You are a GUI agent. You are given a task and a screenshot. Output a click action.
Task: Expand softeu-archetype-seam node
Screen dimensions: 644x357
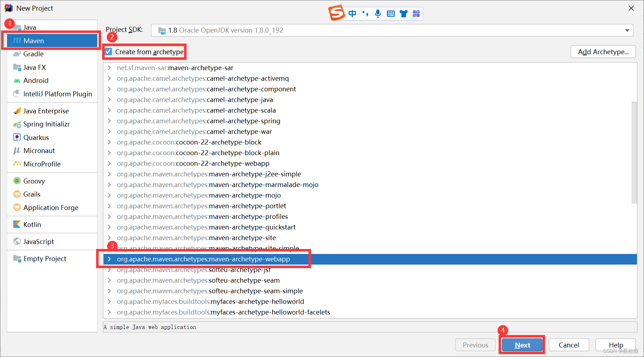click(109, 280)
